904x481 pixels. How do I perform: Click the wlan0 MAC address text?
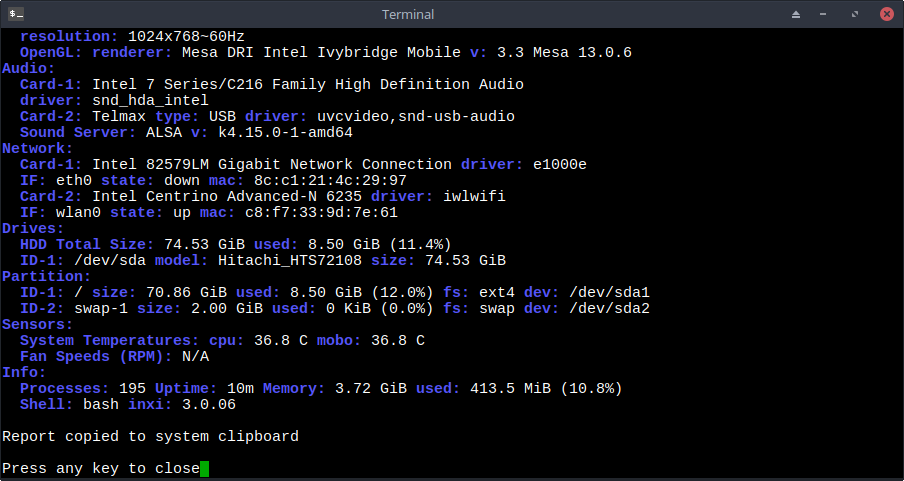(x=321, y=212)
